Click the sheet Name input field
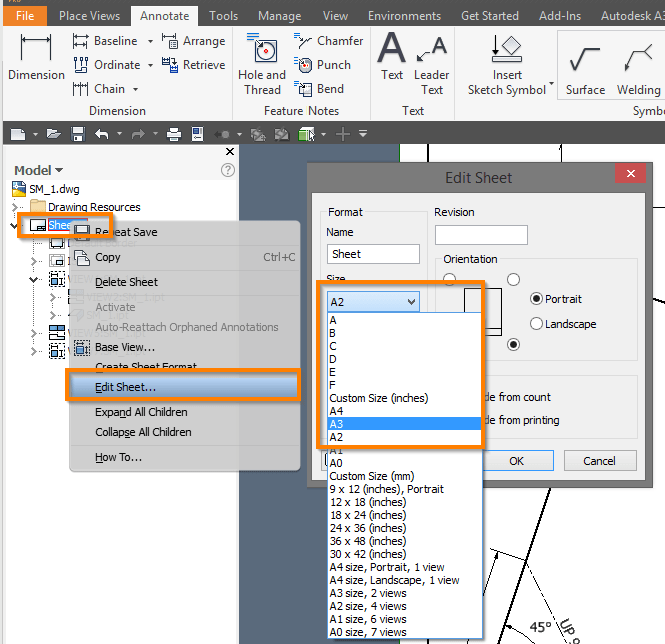 (x=373, y=254)
